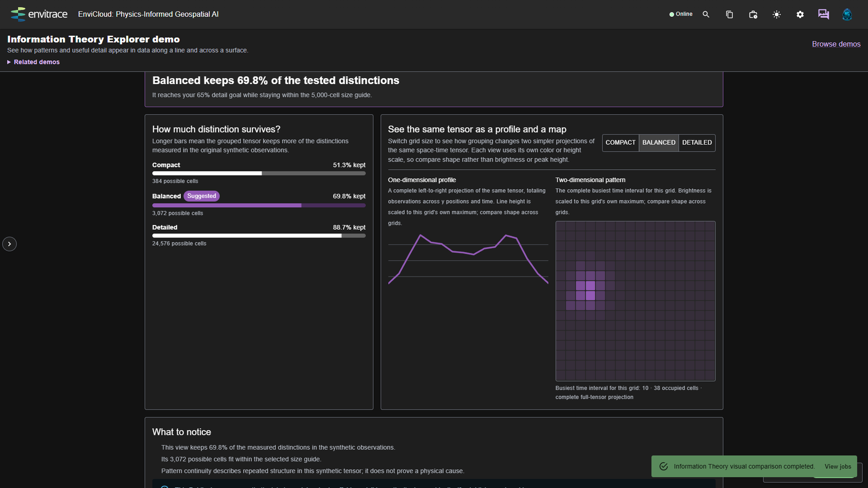The height and width of the screenshot is (488, 868).
Task: Click the 'Compact' row label
Action: (166, 165)
